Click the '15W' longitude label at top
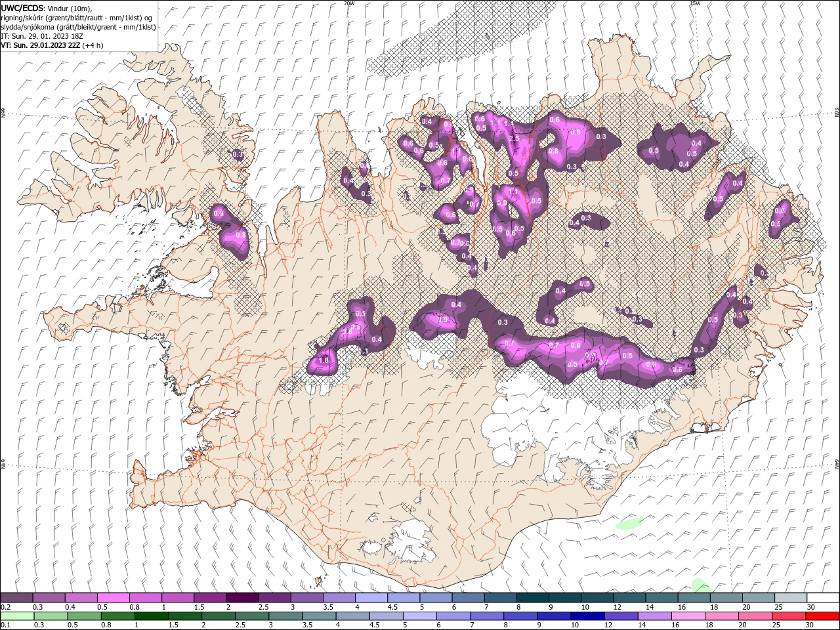 [695, 3]
